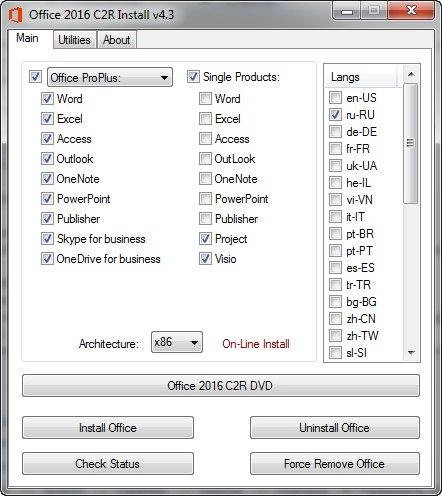Viewport: 442px width, 496px height.
Task: Enable the uk-UA language
Action: point(335,165)
